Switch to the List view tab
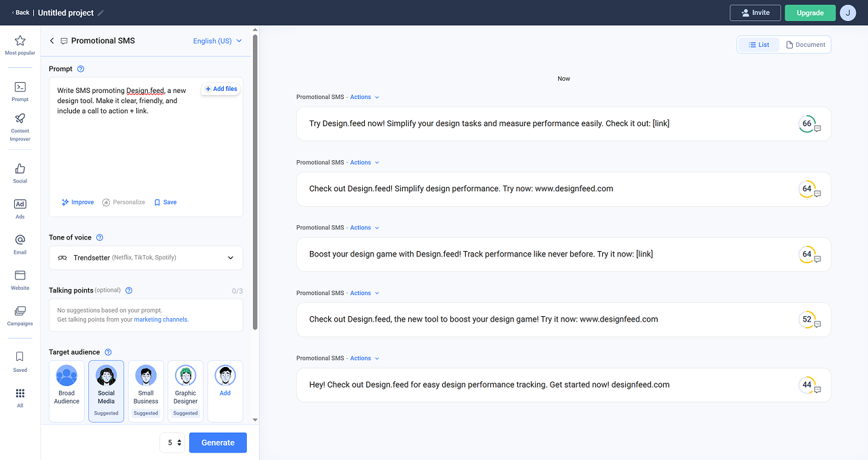868x460 pixels. click(x=759, y=45)
